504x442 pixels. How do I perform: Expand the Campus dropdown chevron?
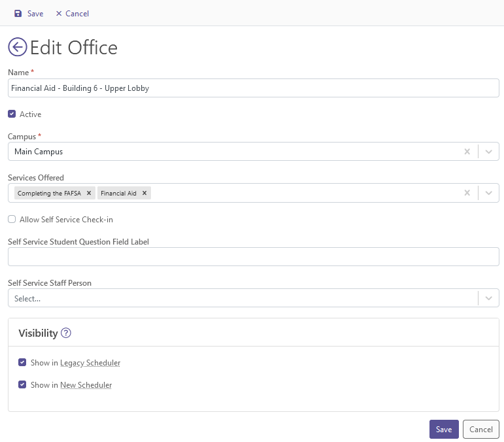coord(488,152)
